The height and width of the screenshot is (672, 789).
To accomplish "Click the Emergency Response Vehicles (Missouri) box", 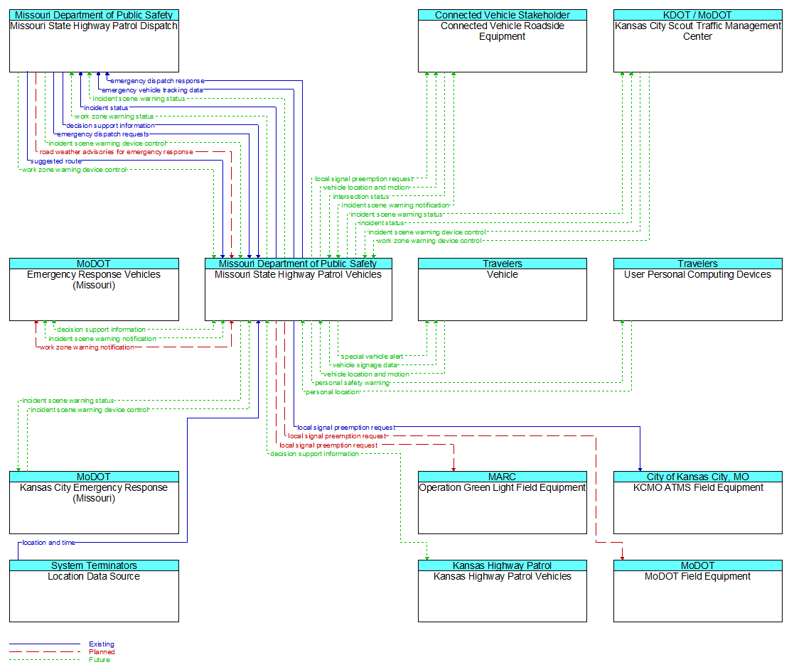I will click(94, 289).
